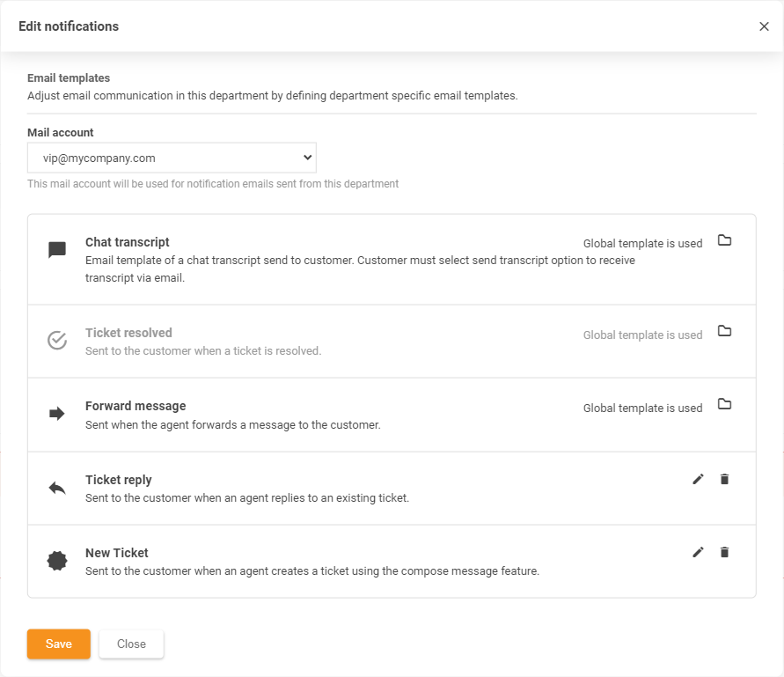Delete the Ticket reply custom template
The height and width of the screenshot is (677, 784).
(724, 479)
